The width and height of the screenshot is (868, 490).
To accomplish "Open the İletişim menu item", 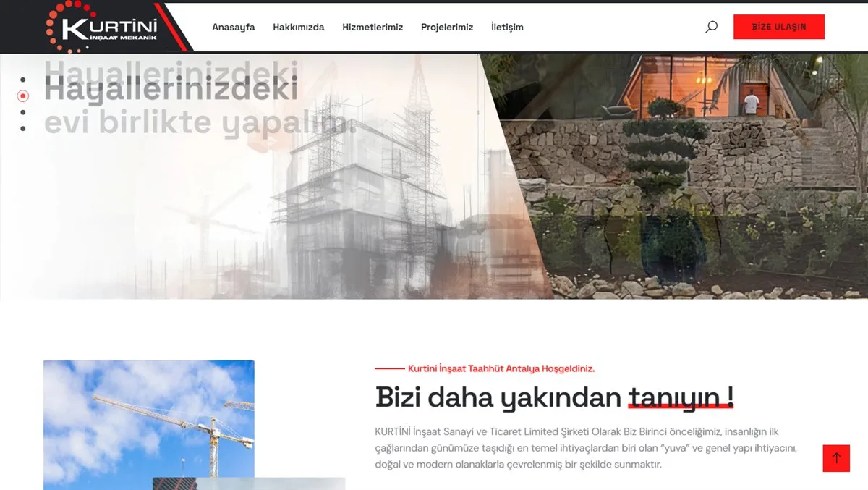I will click(x=507, y=27).
